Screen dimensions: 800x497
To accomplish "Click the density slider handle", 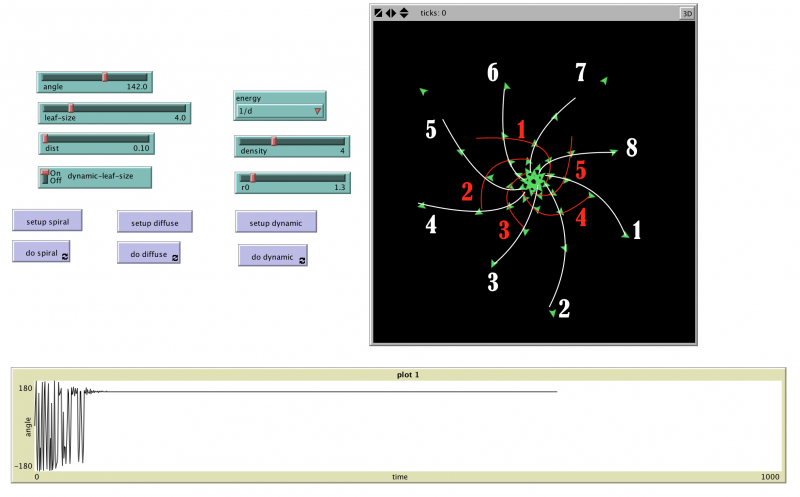I will point(274,141).
